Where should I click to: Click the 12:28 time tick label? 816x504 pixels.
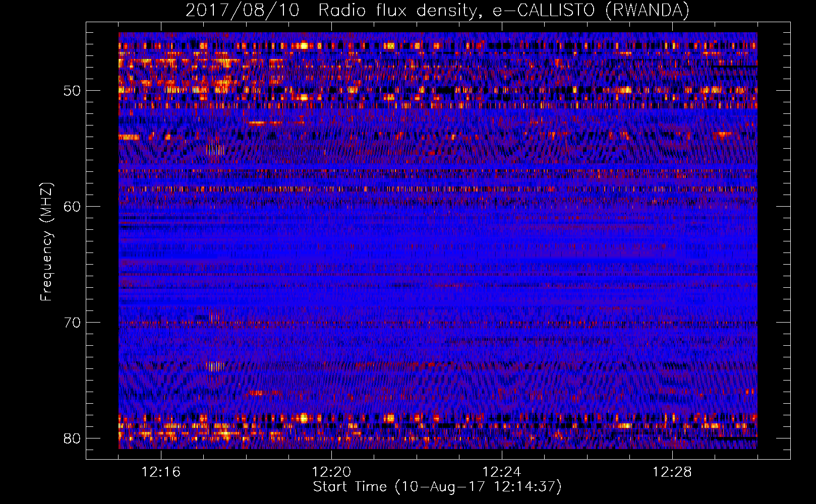[672, 472]
